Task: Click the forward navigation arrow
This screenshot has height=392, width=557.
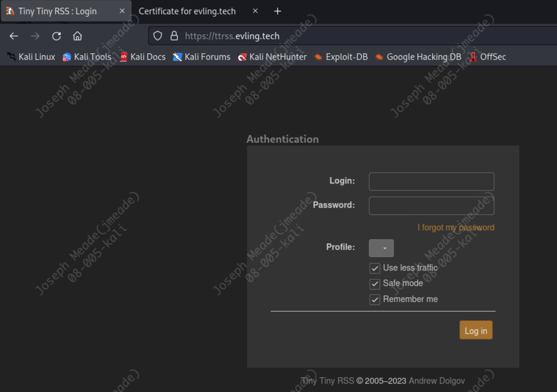Action: (35, 36)
